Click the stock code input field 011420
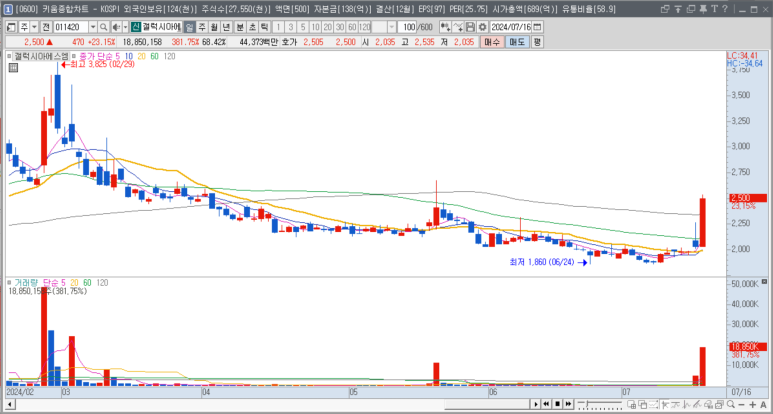 (71, 27)
